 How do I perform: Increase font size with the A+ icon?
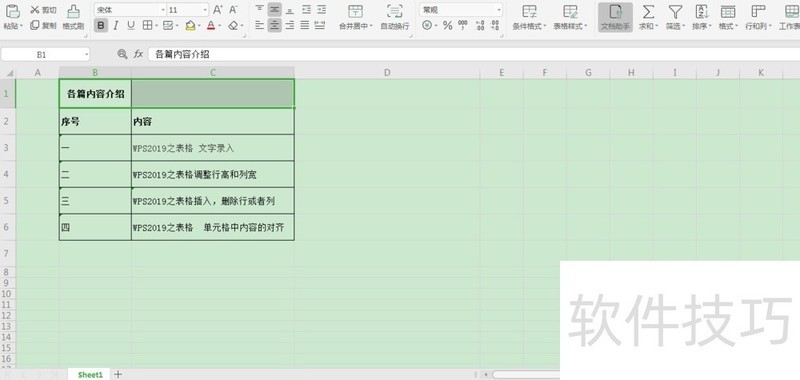pyautogui.click(x=217, y=10)
